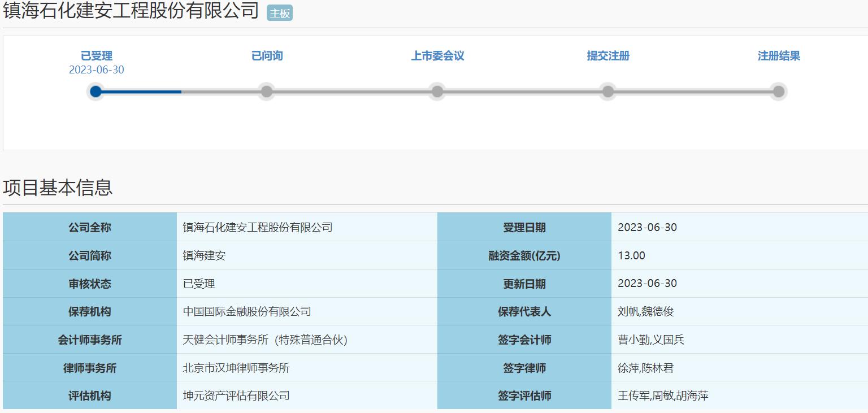Click appraiser name 王传军
The image size is (868, 413).
(633, 395)
